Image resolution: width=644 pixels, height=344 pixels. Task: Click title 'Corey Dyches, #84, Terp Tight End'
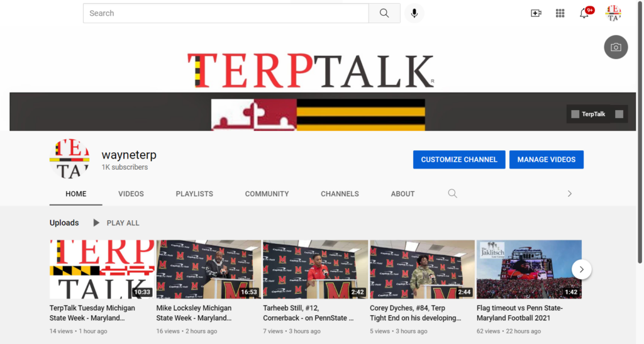415,313
